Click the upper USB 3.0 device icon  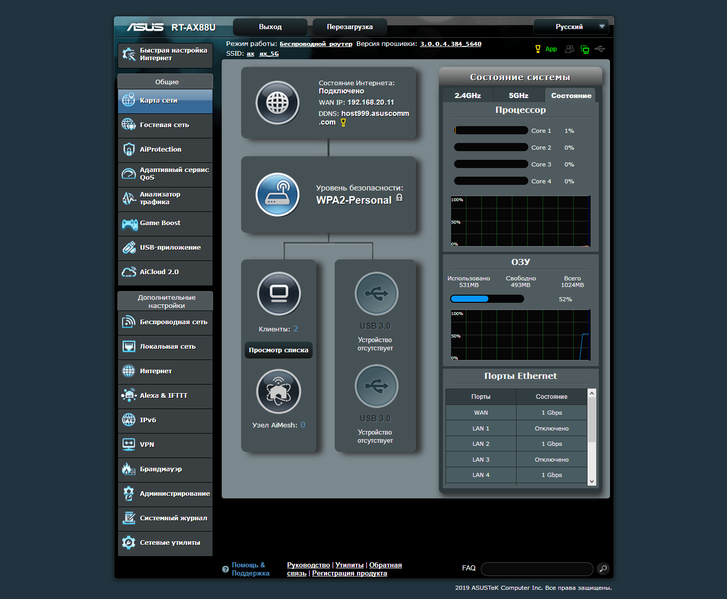tap(376, 293)
